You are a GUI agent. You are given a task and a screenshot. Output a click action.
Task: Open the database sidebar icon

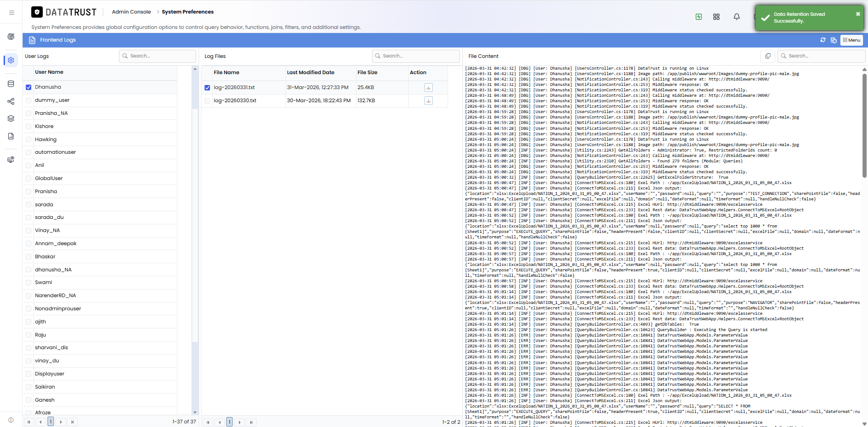(11, 84)
